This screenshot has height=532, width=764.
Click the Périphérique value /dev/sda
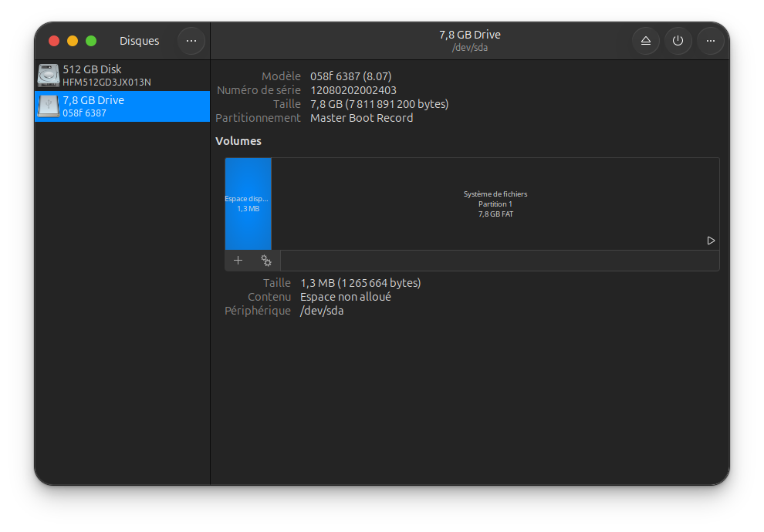tap(322, 311)
